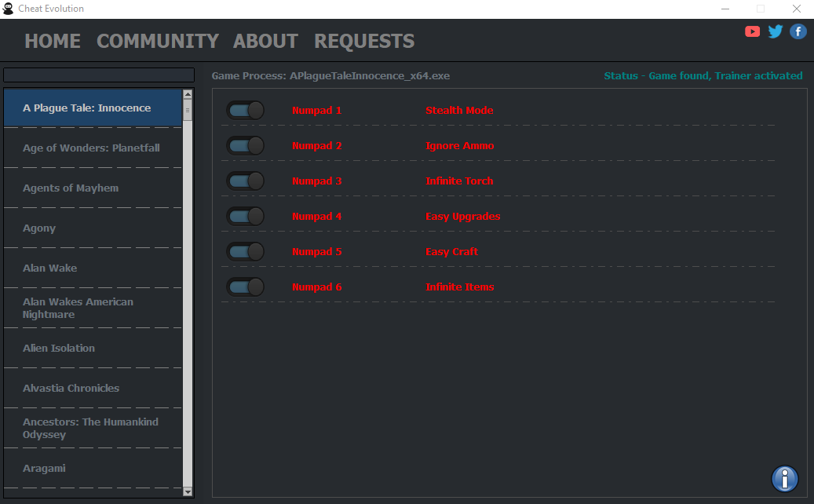The height and width of the screenshot is (504, 814).
Task: Click the blue info icon
Action: tap(785, 479)
